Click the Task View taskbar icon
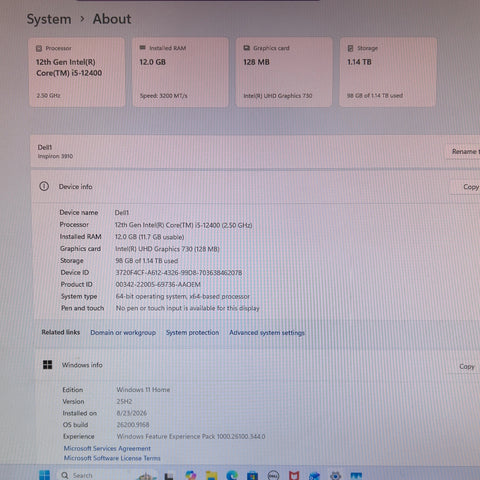Viewport: 480px width, 480px height. (169, 476)
